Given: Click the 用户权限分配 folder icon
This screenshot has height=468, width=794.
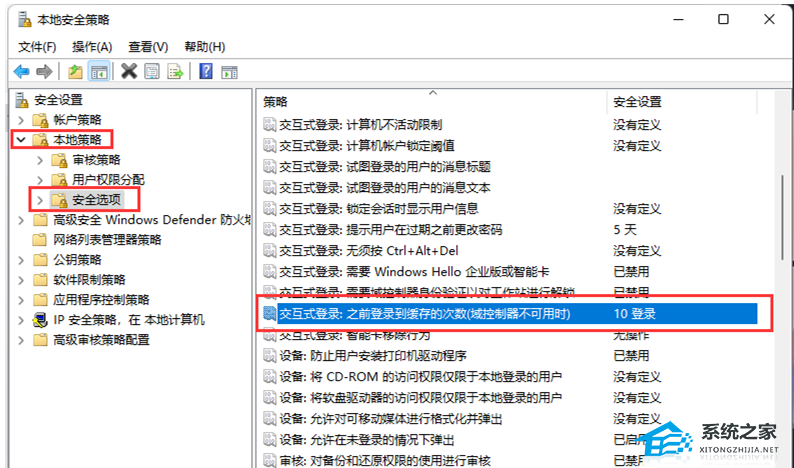Looking at the screenshot, I should click(59, 180).
